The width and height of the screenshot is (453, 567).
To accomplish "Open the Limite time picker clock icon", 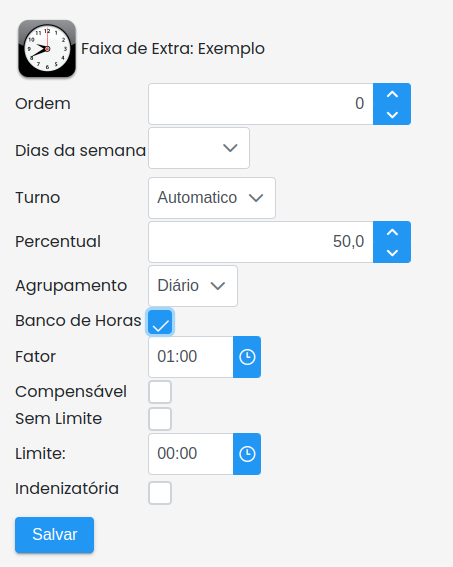I will point(247,454).
